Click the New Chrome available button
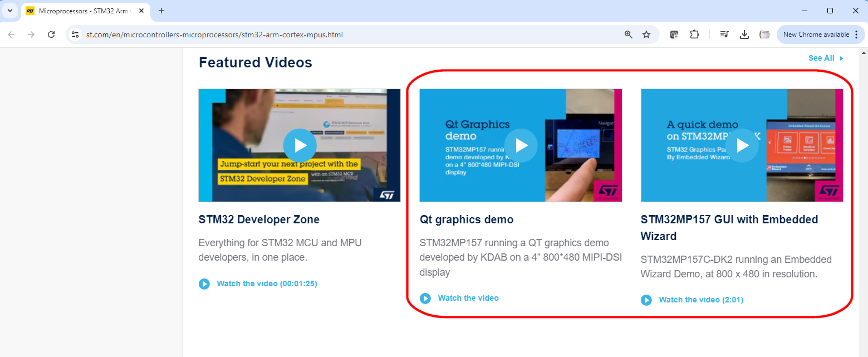 (x=817, y=34)
